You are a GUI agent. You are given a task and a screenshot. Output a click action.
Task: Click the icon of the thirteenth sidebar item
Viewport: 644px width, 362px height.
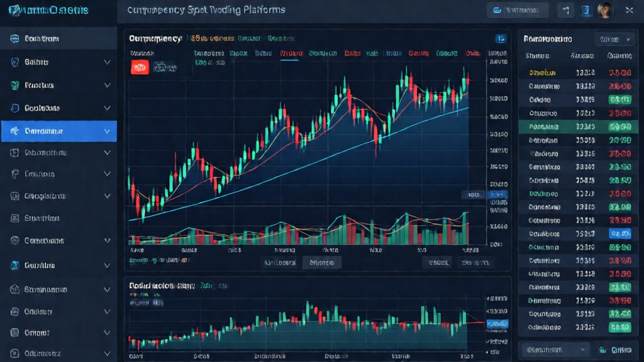coord(15,312)
